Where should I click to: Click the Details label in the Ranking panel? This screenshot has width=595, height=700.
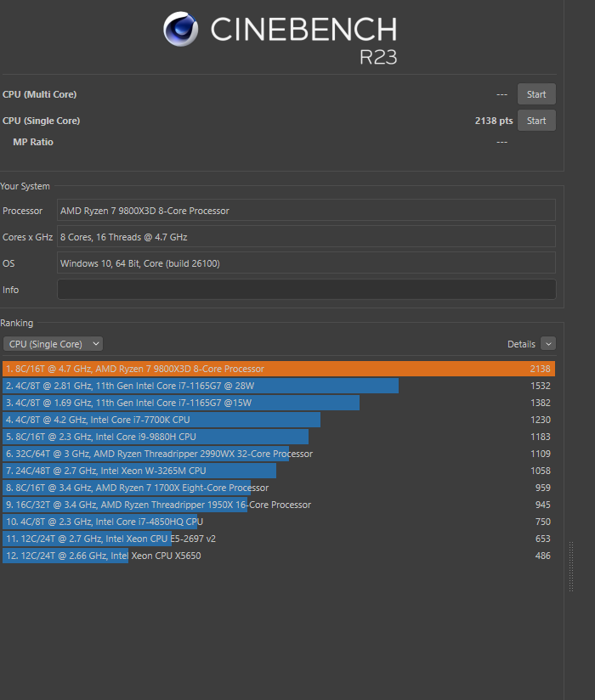click(x=521, y=344)
